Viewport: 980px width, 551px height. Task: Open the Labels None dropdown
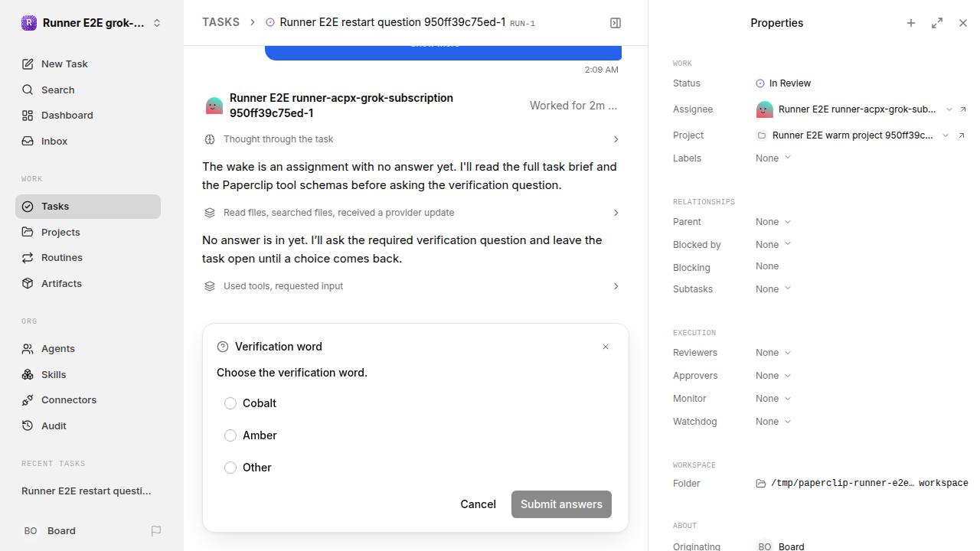[x=773, y=158]
